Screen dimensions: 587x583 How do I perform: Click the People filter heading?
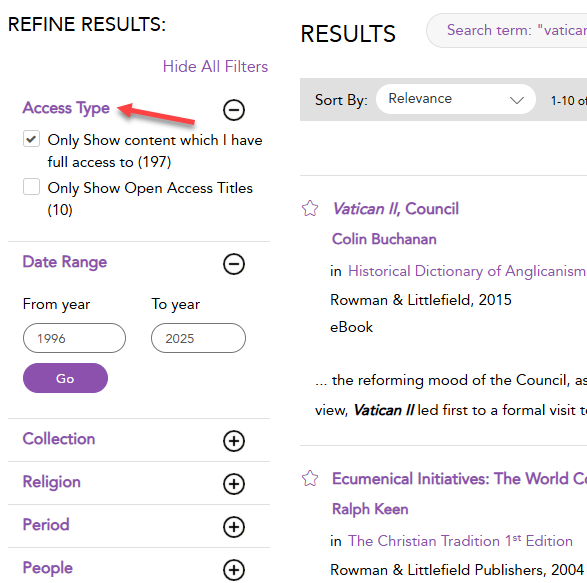click(x=48, y=568)
